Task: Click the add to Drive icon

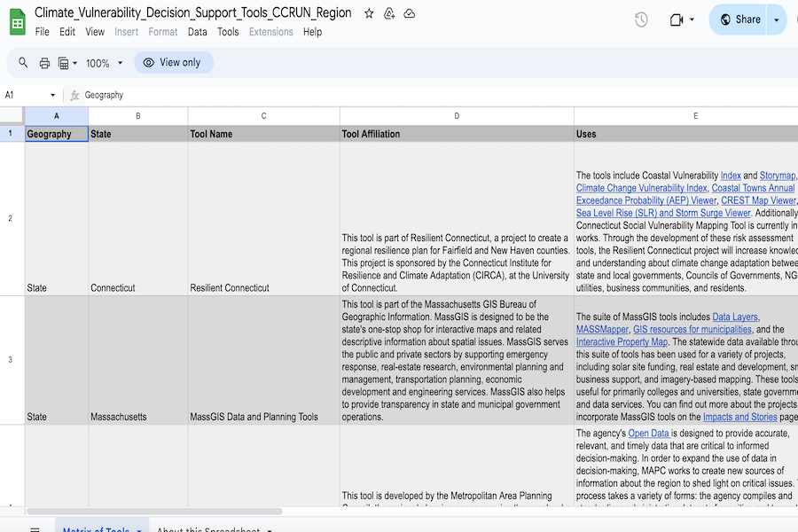Action: click(x=389, y=14)
